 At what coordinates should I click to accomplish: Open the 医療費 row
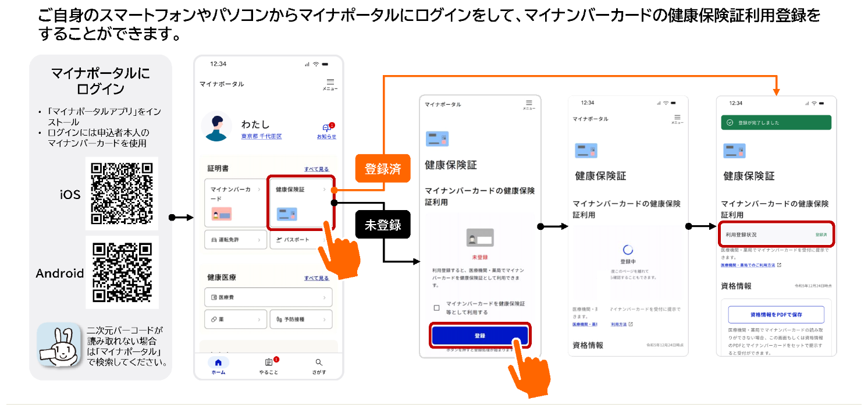click(x=268, y=297)
